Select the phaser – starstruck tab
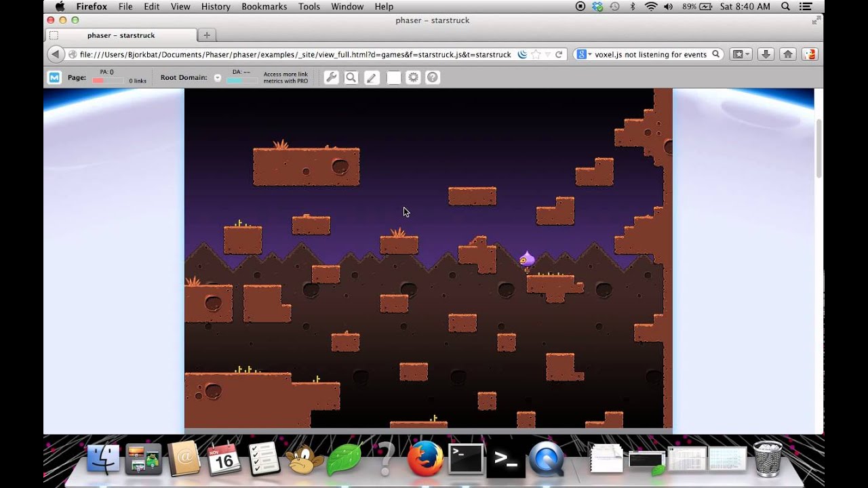868x488 pixels. tap(121, 35)
